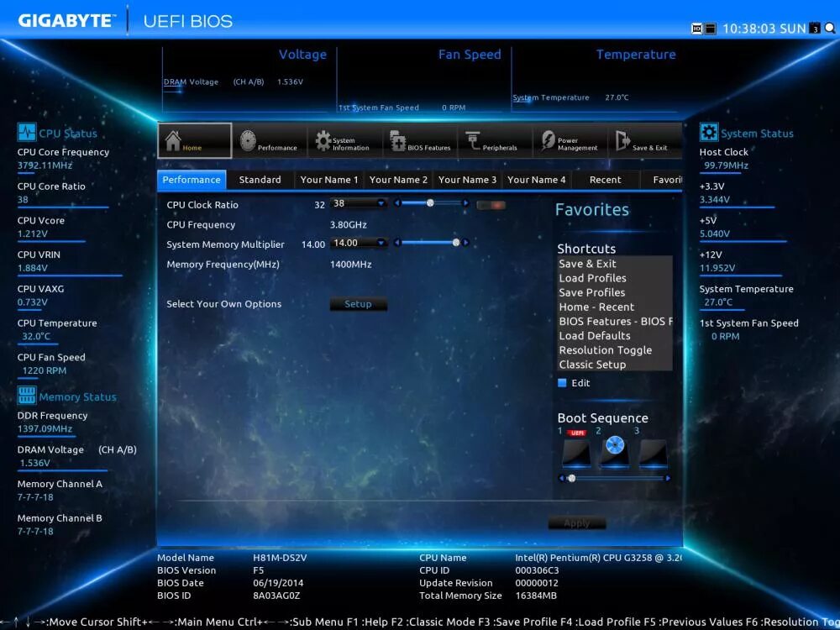Click the Memory Status module icon
Image resolution: width=840 pixels, height=630 pixels.
point(26,396)
